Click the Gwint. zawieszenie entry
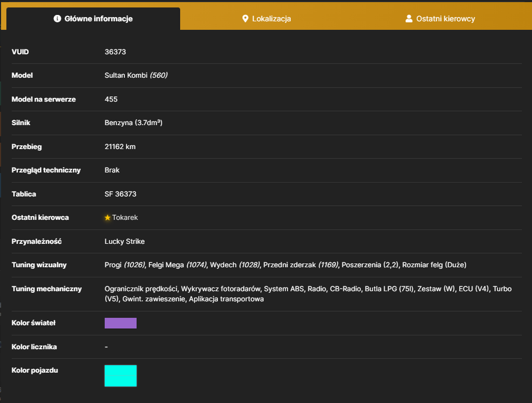Image resolution: width=532 pixels, height=403 pixels. point(154,299)
